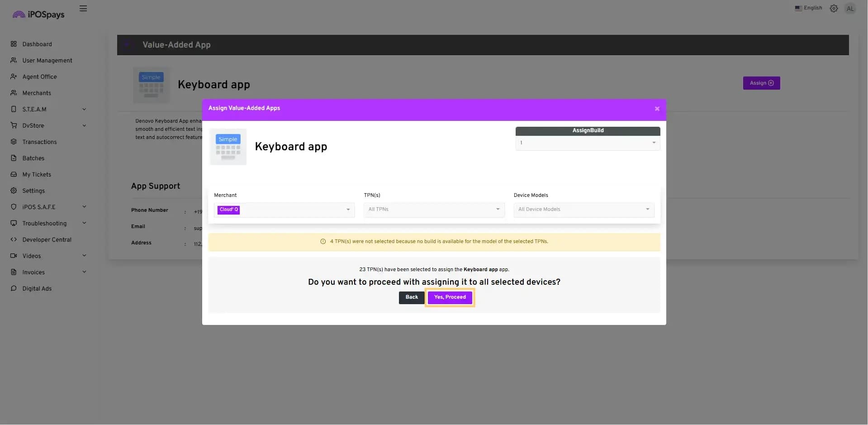Click the Back button
The width and height of the screenshot is (868, 425).
tap(411, 297)
